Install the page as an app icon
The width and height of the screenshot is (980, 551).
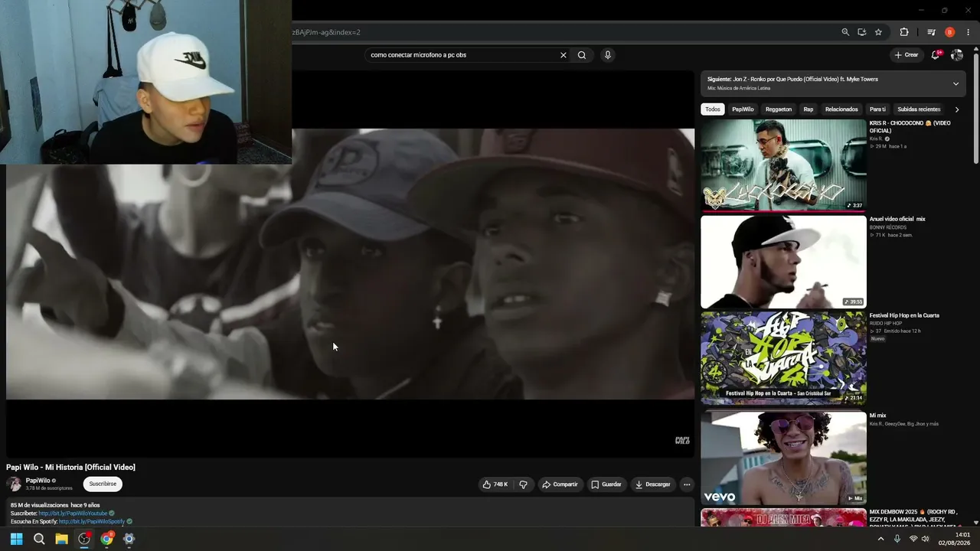tap(862, 32)
